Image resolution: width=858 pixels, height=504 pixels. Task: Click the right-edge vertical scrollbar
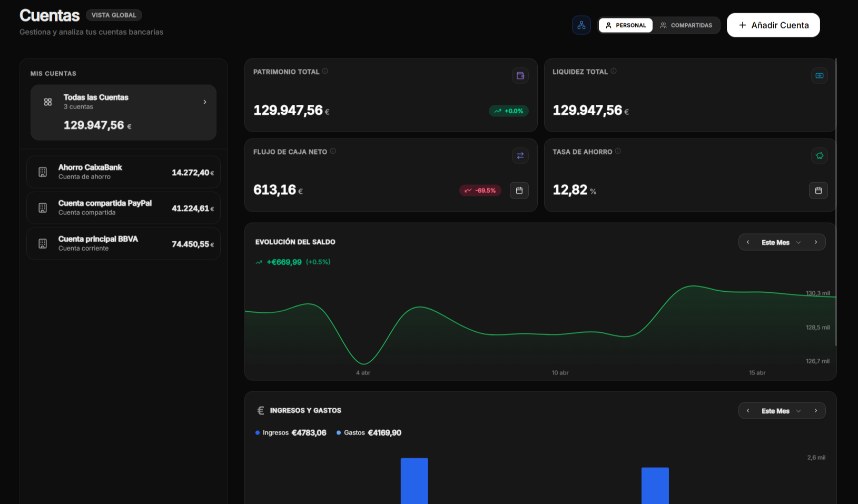(836, 202)
